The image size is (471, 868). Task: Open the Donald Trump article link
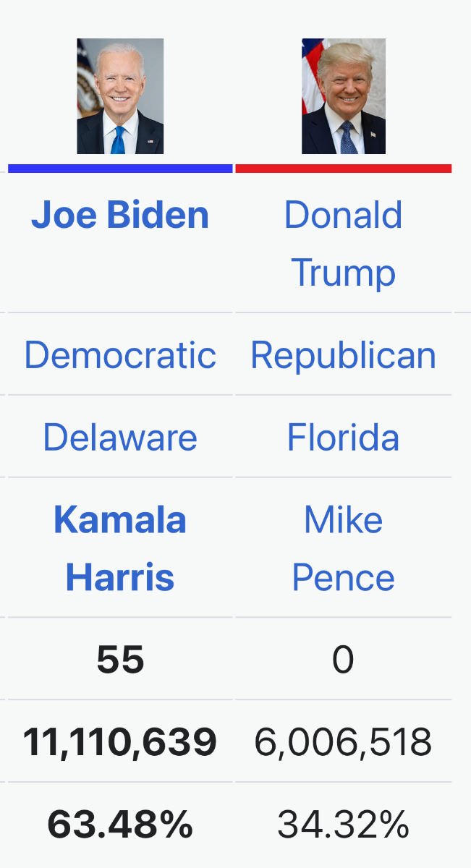pyautogui.click(x=344, y=244)
